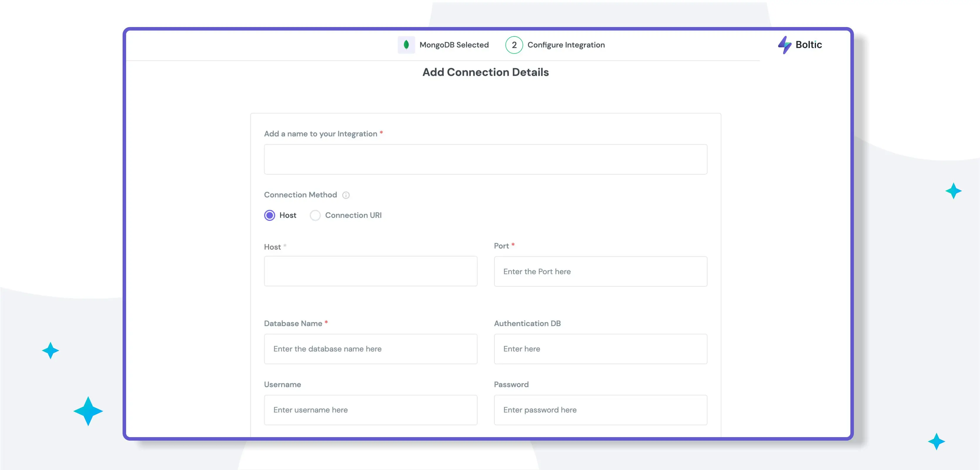Click the Enter password here field

pyautogui.click(x=600, y=409)
